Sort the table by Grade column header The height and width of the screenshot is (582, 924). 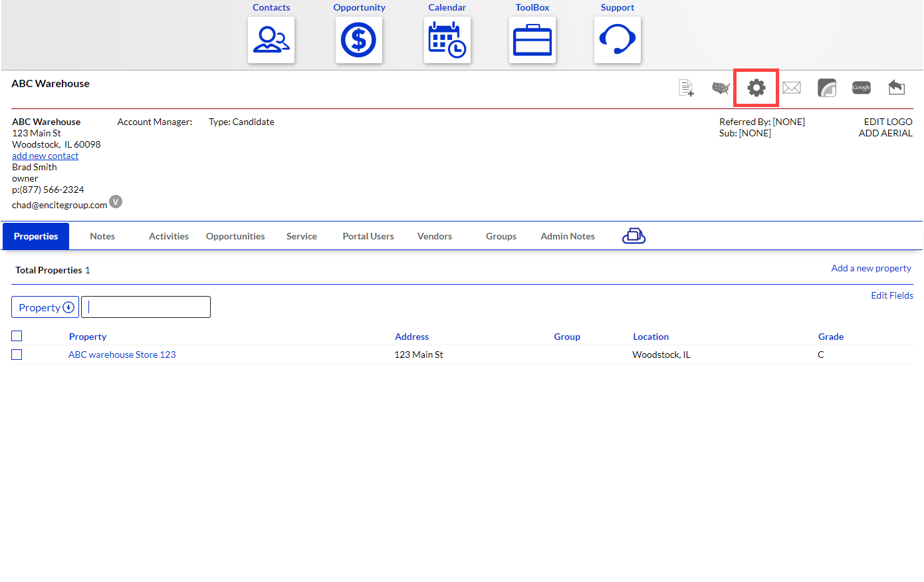click(831, 337)
